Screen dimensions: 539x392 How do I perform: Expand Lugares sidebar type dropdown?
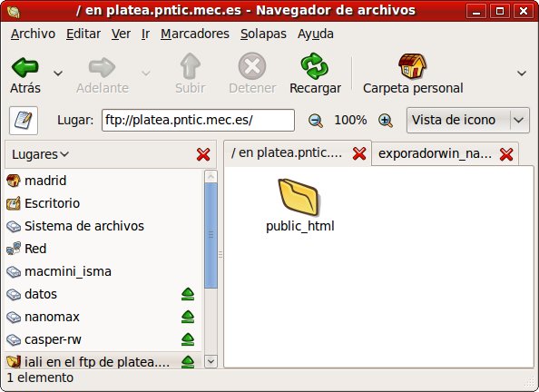pyautogui.click(x=40, y=154)
